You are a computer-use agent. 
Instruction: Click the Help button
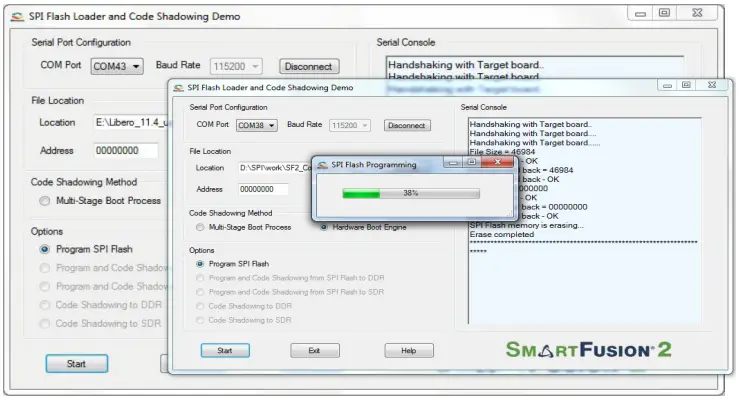tap(409, 351)
